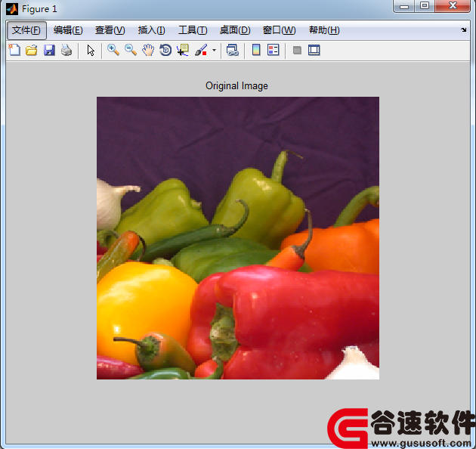Click the New Figure icon
The height and width of the screenshot is (449, 476).
(14, 50)
